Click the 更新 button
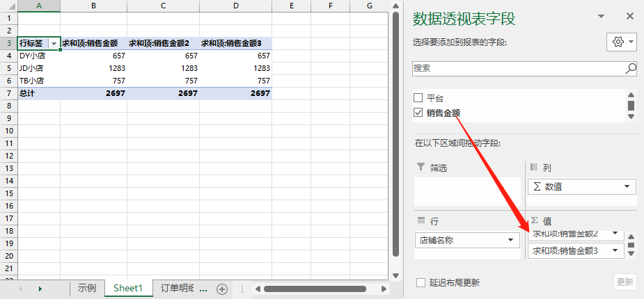The image size is (644, 299). (x=625, y=282)
